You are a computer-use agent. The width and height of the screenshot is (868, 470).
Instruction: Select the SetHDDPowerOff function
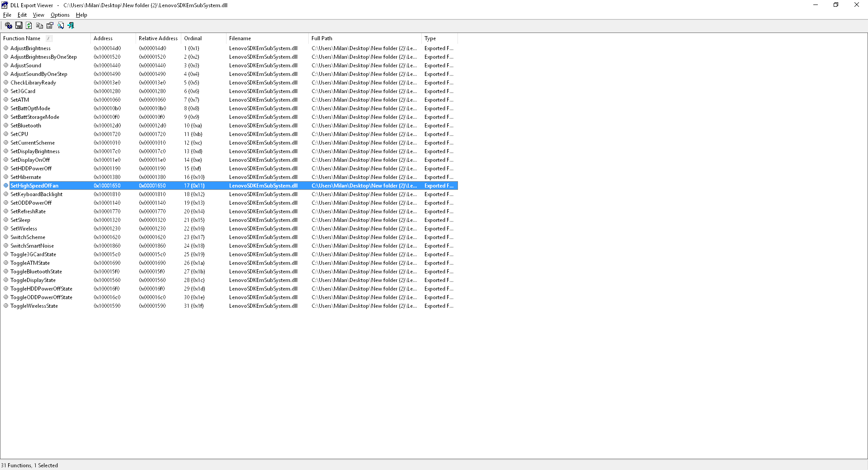pyautogui.click(x=31, y=169)
